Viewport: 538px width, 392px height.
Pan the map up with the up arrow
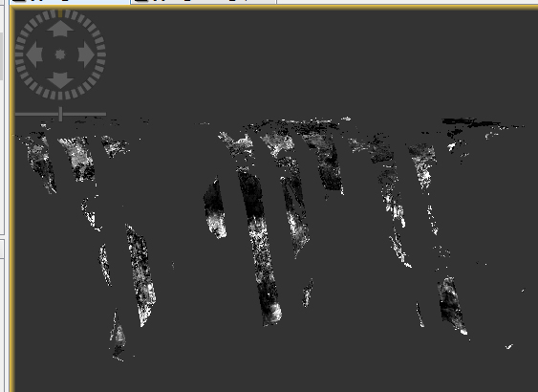(60, 29)
